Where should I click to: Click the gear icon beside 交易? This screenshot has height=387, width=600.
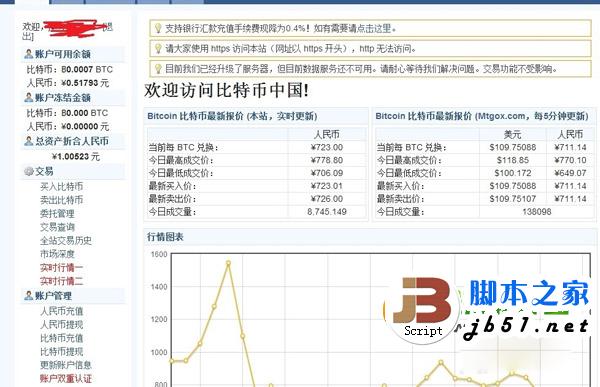[29, 171]
